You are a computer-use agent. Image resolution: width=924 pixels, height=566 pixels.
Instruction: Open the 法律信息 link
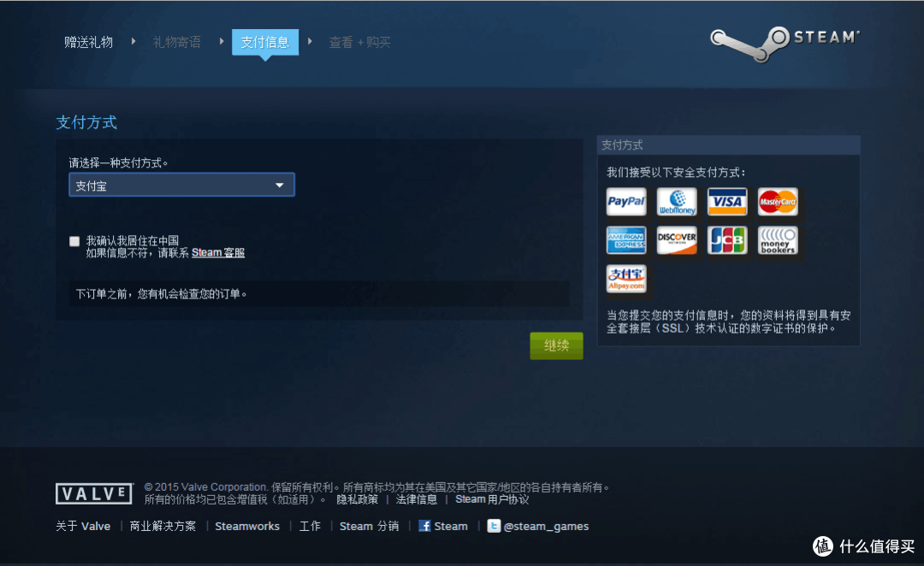[x=417, y=499]
